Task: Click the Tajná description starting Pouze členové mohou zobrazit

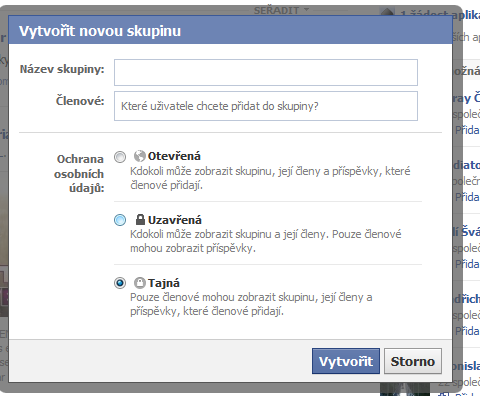Action: coord(251,304)
